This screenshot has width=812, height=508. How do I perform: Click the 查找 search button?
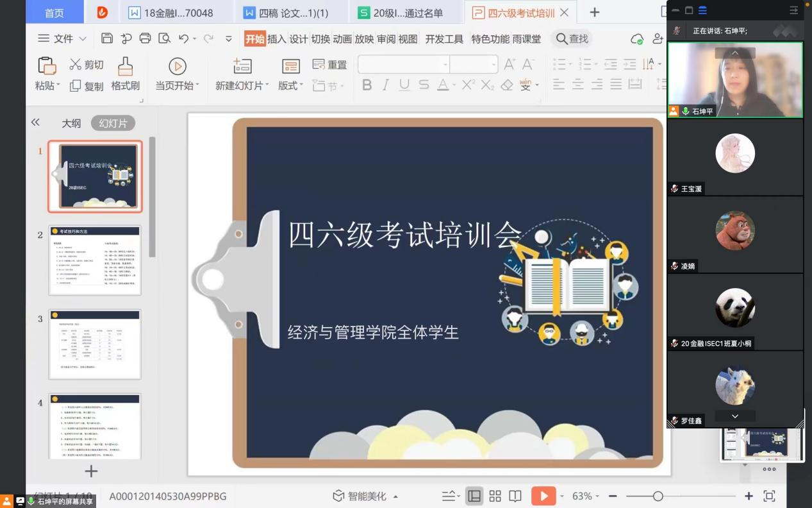(x=572, y=39)
